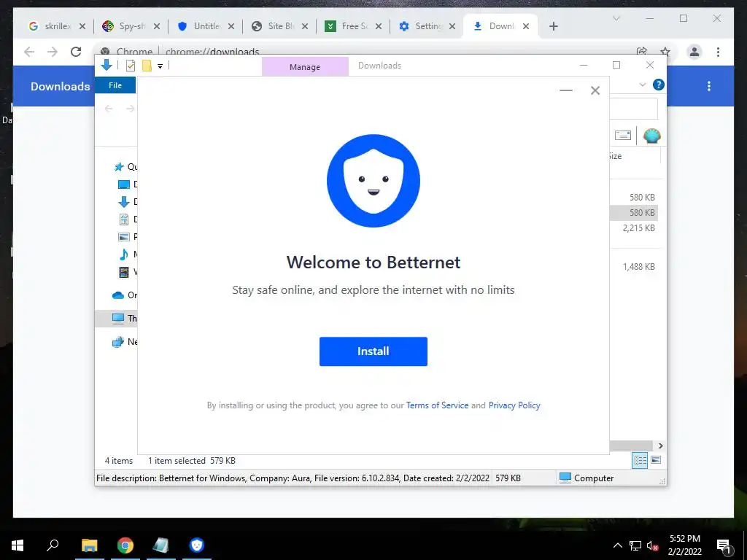The height and width of the screenshot is (560, 747).
Task: Click the 2,215 KB size cell
Action: (638, 228)
